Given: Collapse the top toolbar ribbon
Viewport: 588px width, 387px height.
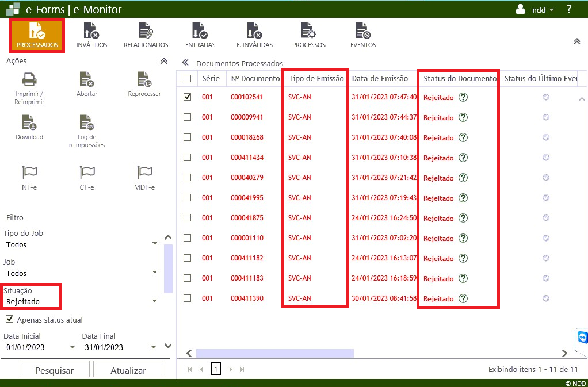Looking at the screenshot, I should coord(576,41).
